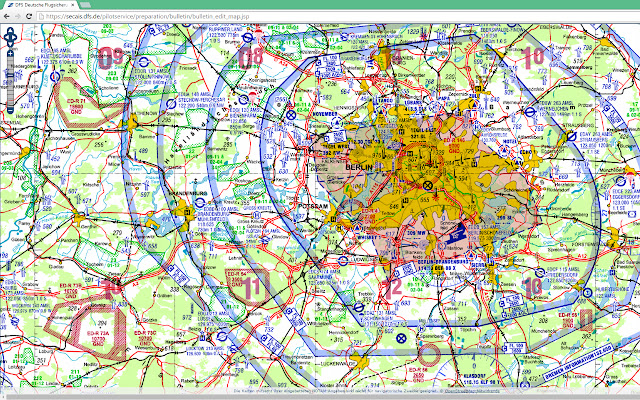
Task: Pan the map west with left arrow
Action: click(6, 37)
